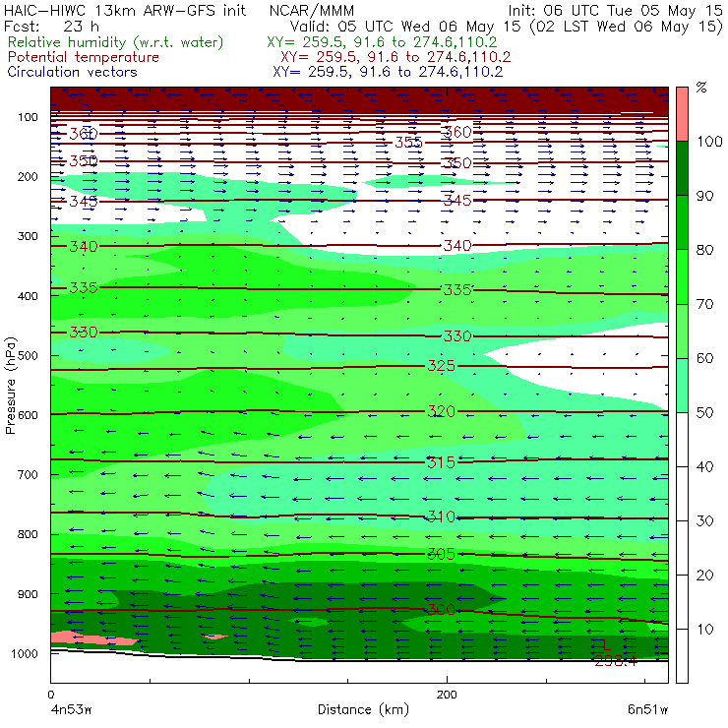Click the '320' isentrope contour label
This screenshot has height=728, width=728.
pyautogui.click(x=441, y=411)
